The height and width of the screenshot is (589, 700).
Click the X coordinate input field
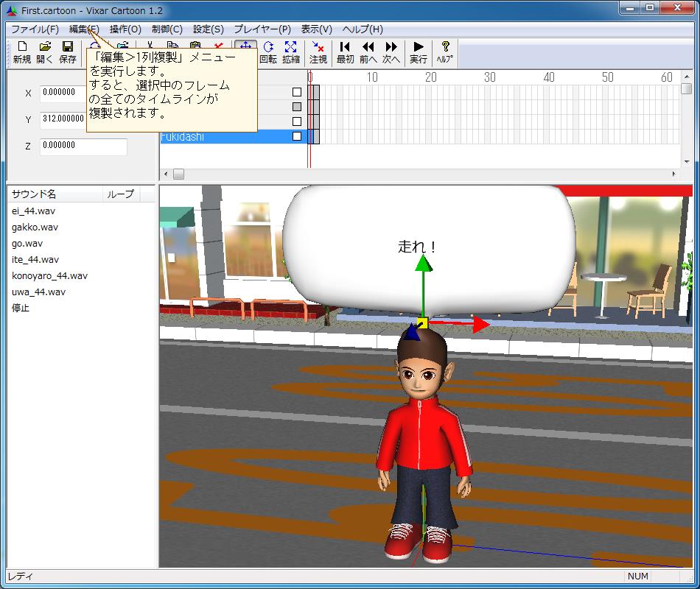(x=62, y=93)
